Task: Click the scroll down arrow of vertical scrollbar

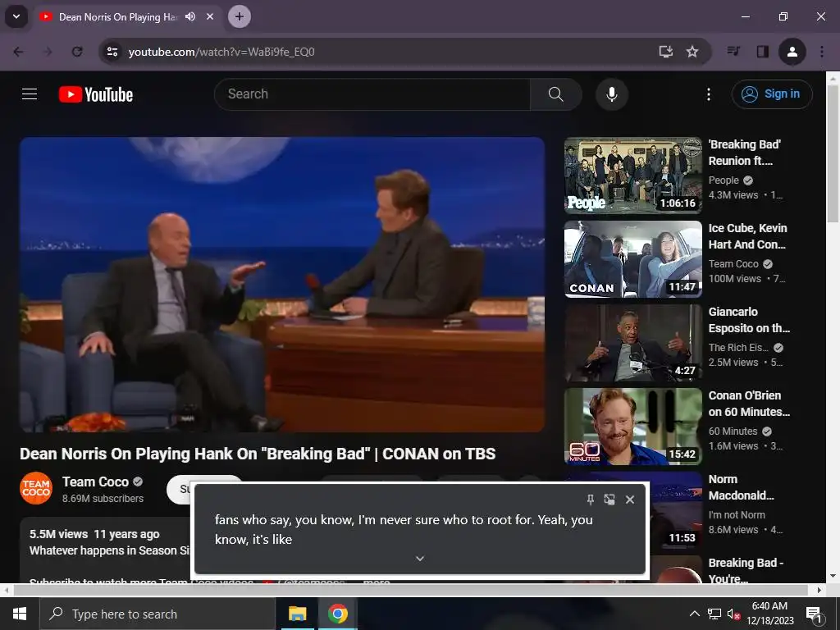Action: (x=833, y=577)
